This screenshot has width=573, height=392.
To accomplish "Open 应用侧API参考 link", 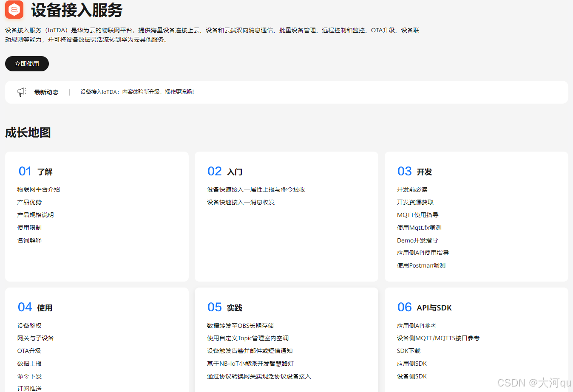I will [x=417, y=326].
